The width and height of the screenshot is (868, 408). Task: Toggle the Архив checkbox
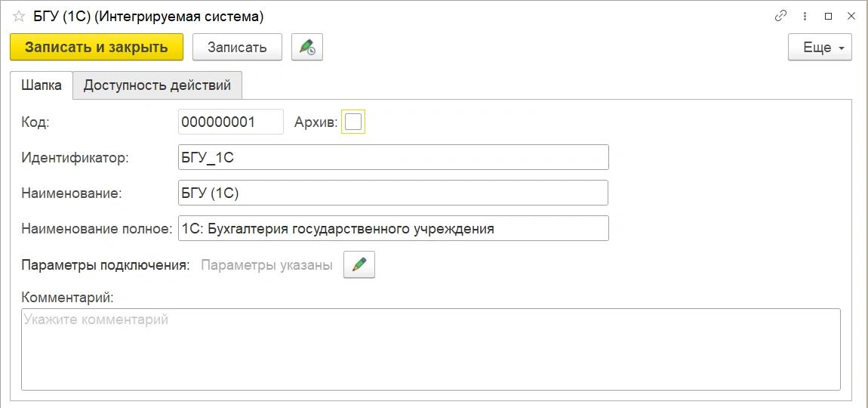click(x=353, y=122)
